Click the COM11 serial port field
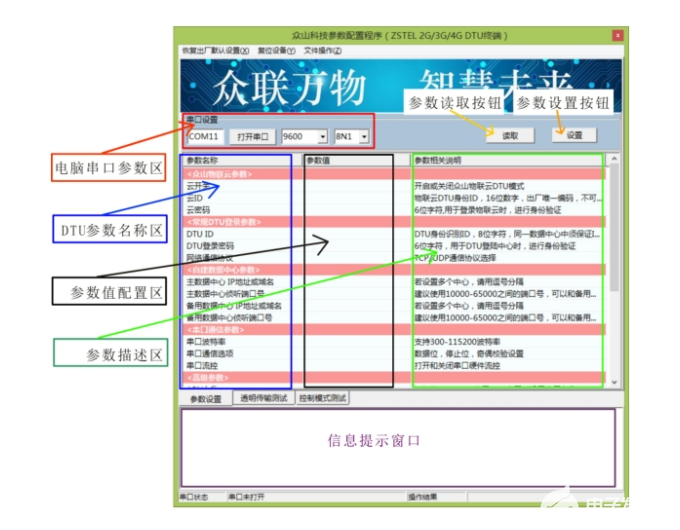This screenshot has width=680, height=530. coord(205,137)
